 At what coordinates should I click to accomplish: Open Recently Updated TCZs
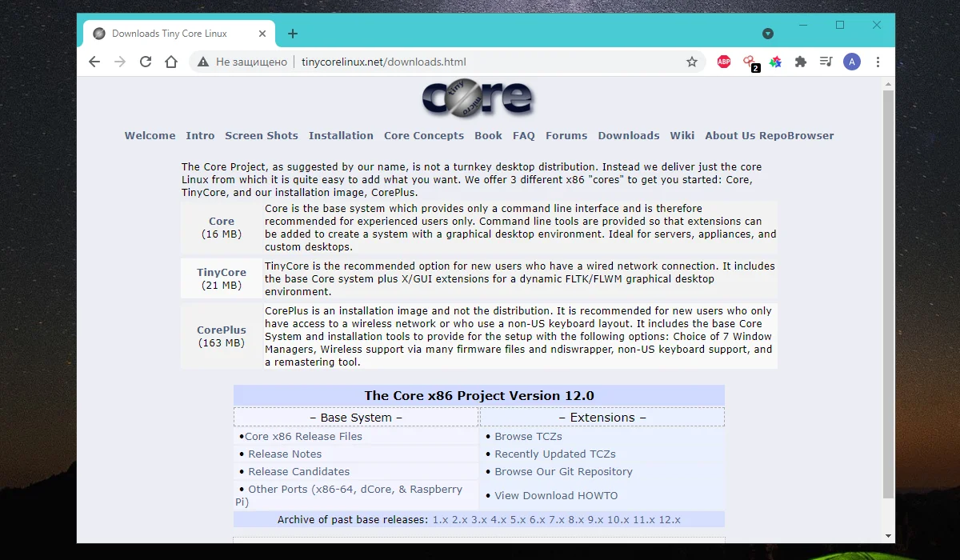point(555,454)
